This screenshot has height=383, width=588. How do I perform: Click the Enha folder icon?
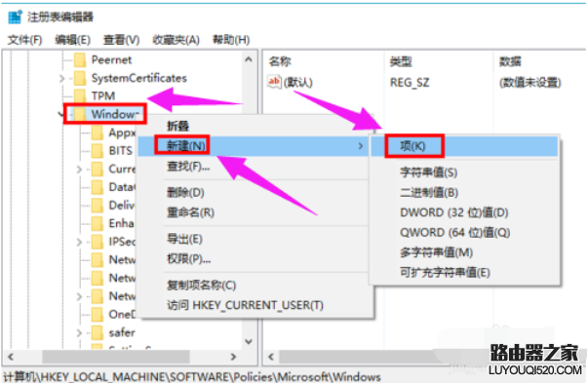98,223
